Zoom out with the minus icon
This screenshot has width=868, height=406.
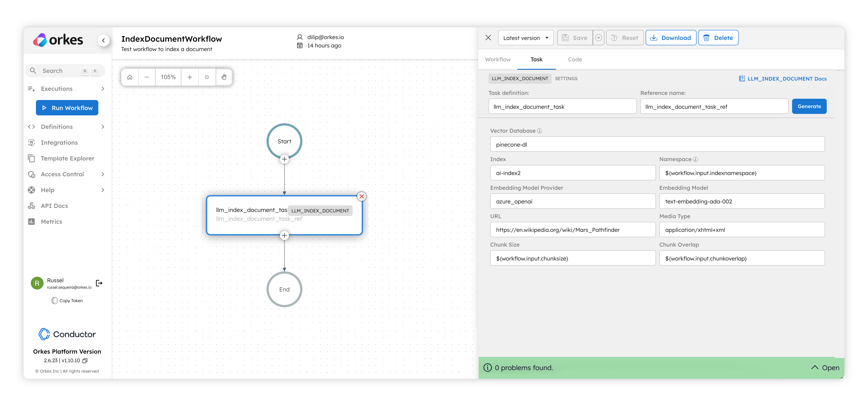[x=147, y=77]
